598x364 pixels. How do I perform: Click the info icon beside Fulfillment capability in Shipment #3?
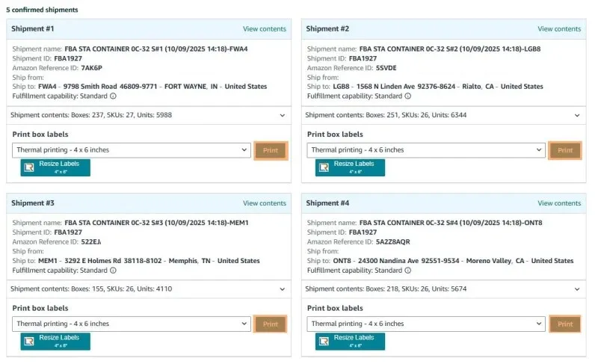[x=114, y=271]
